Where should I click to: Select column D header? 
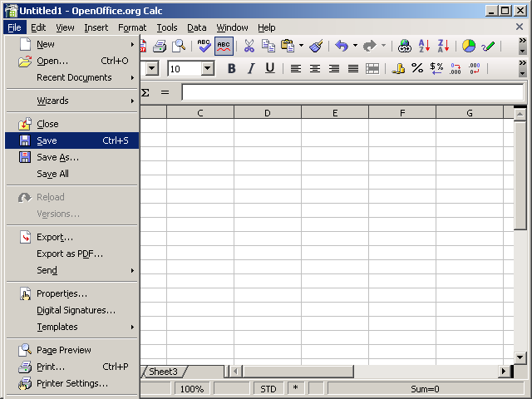tap(268, 113)
